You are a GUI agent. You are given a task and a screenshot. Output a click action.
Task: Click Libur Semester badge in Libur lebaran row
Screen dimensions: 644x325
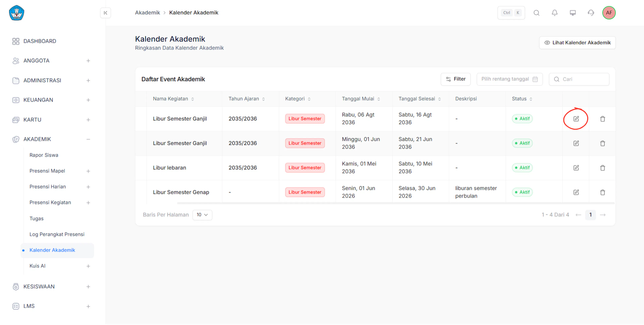pyautogui.click(x=305, y=168)
